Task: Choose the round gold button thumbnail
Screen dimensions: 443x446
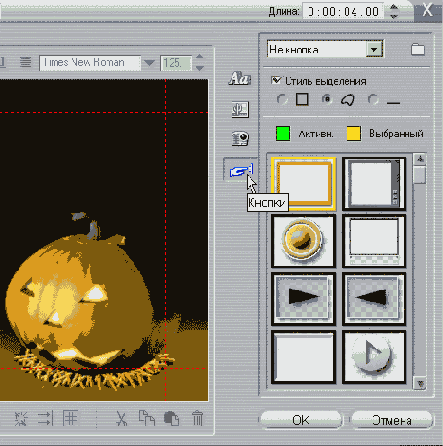Action: 303,241
